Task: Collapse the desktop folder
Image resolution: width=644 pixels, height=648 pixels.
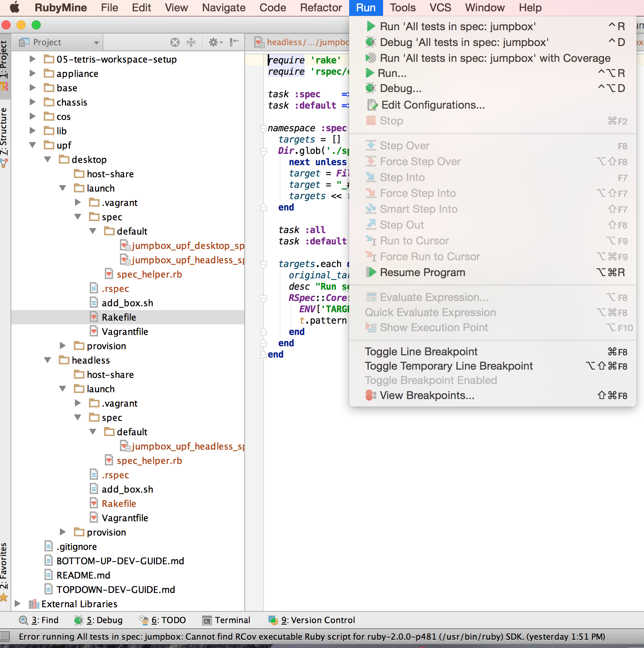Action: point(48,160)
